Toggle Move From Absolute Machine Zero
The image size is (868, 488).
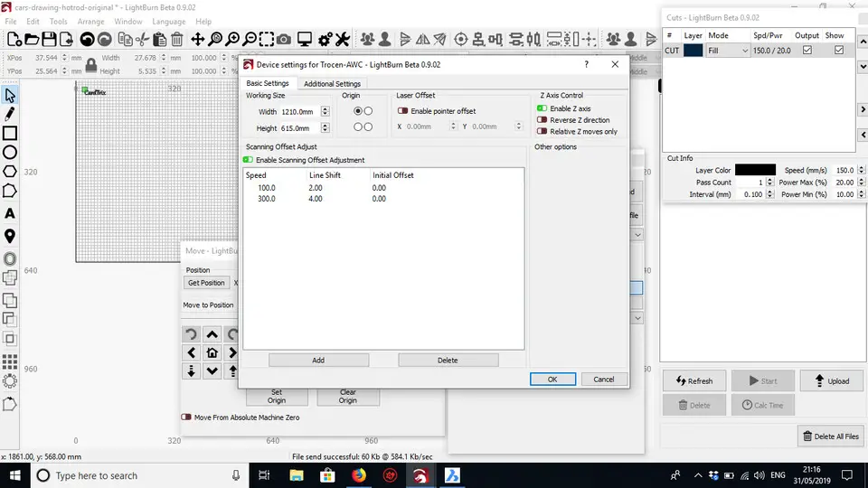click(186, 418)
